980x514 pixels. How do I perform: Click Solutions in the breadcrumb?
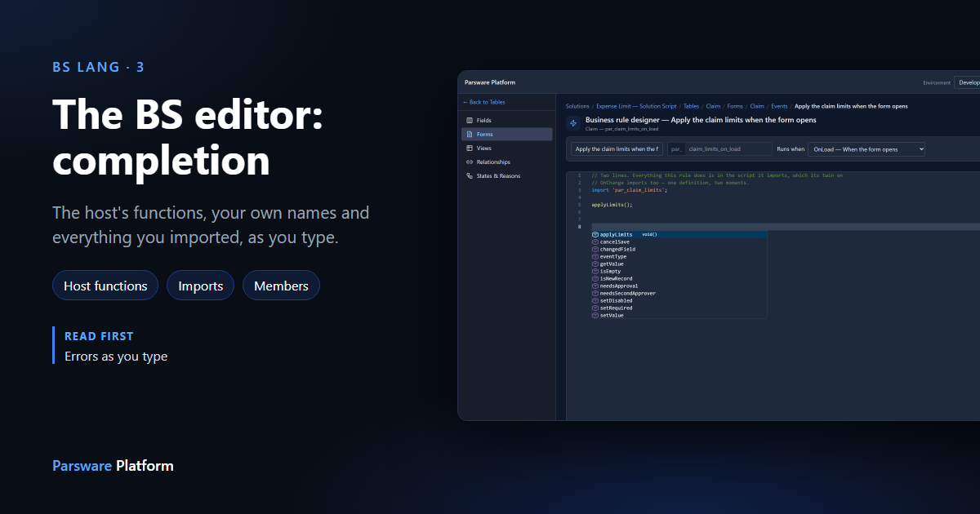coord(577,106)
